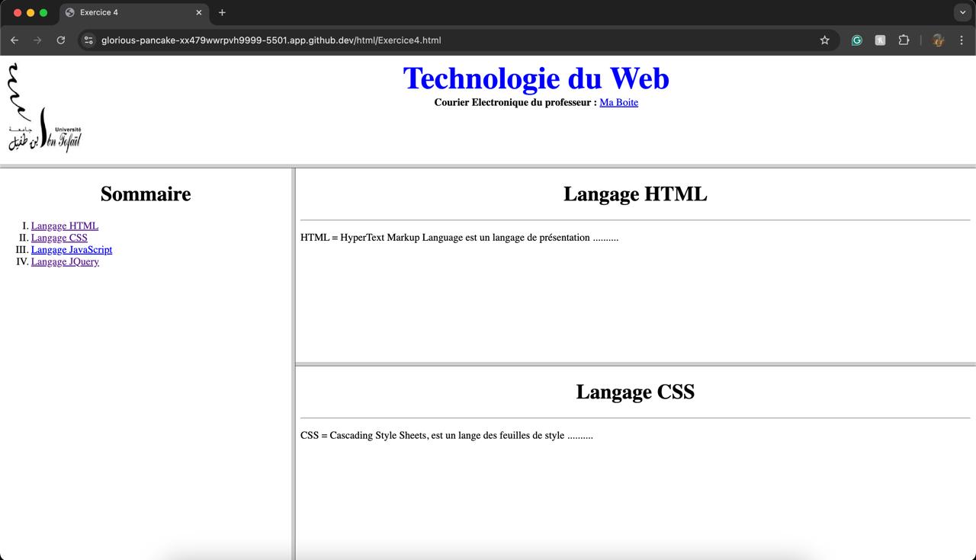Bookmark this page with the star icon
Image resolution: width=976 pixels, height=560 pixels.
(x=824, y=40)
